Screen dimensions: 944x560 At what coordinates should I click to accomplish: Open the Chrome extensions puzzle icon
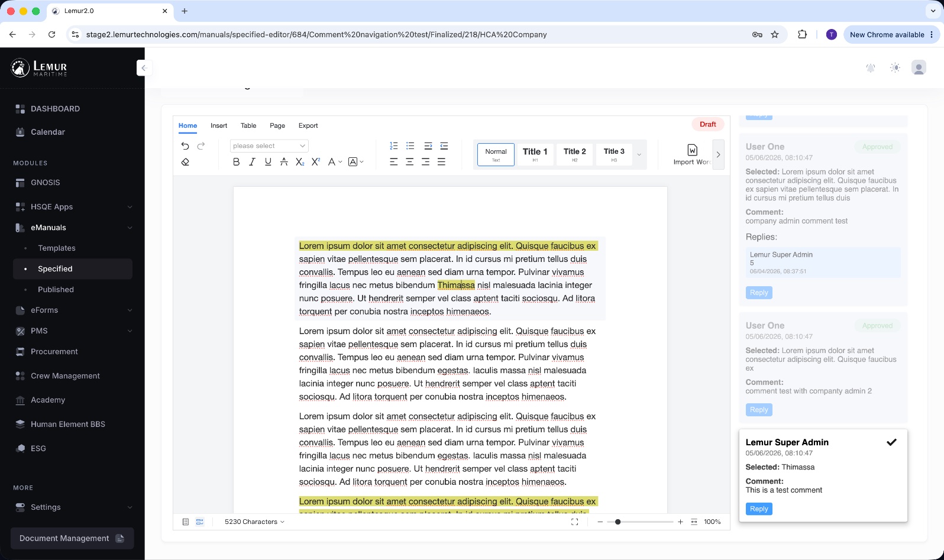[x=802, y=34]
